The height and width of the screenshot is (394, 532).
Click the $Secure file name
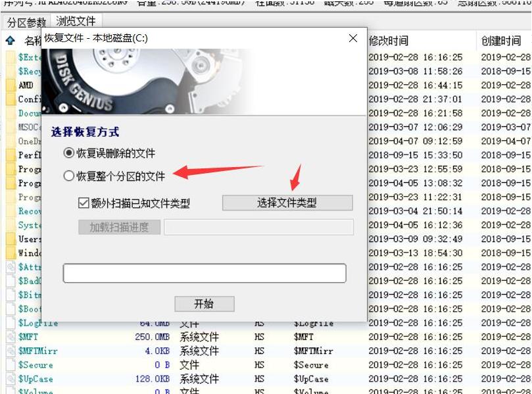coord(36,365)
